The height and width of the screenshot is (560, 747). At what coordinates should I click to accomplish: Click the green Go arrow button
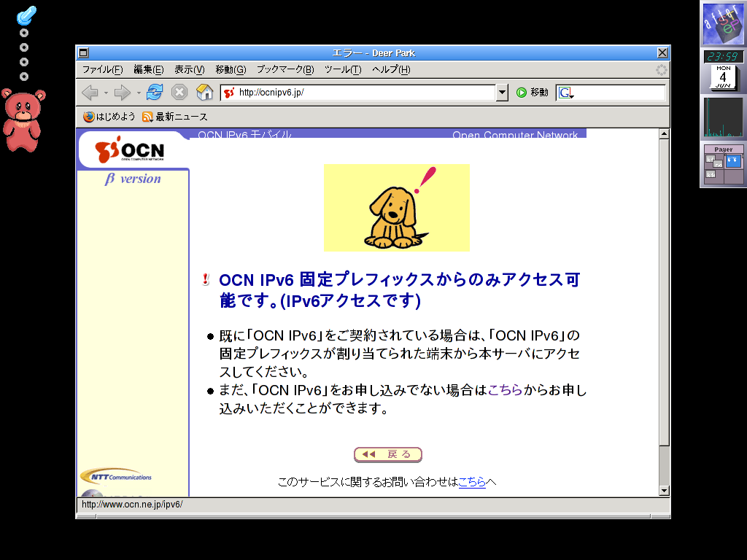[522, 93]
